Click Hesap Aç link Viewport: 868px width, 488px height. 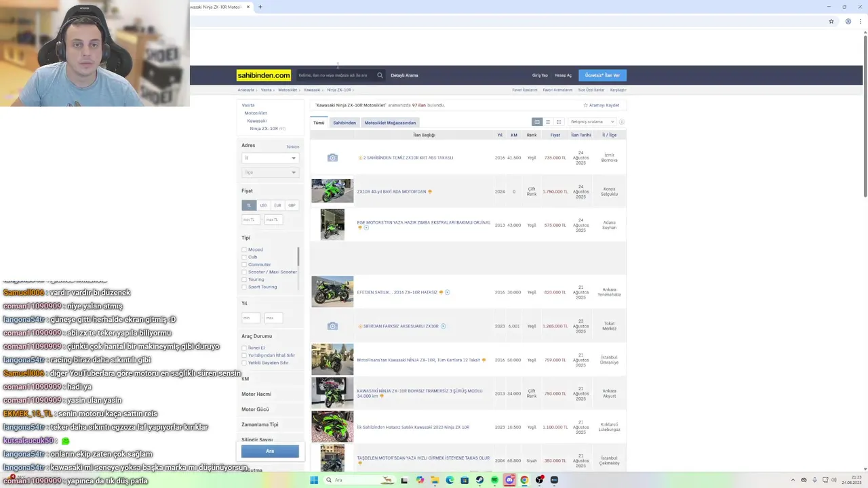click(x=563, y=75)
